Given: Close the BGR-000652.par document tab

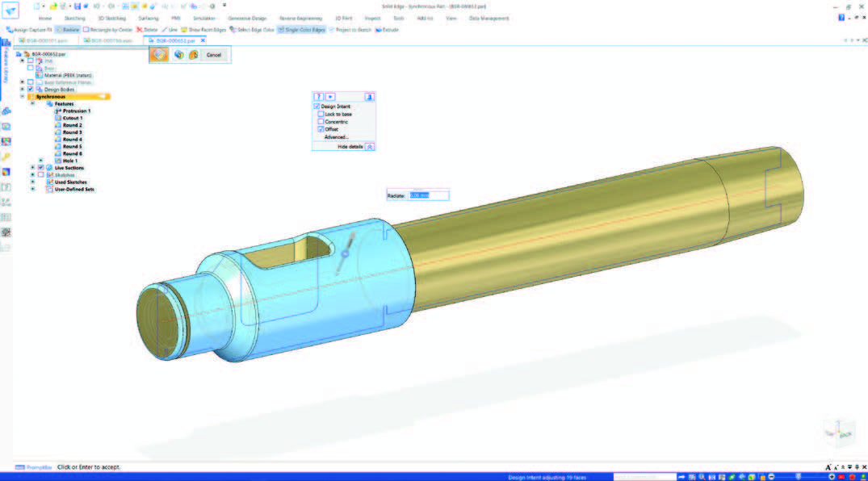Looking at the screenshot, I should (203, 40).
